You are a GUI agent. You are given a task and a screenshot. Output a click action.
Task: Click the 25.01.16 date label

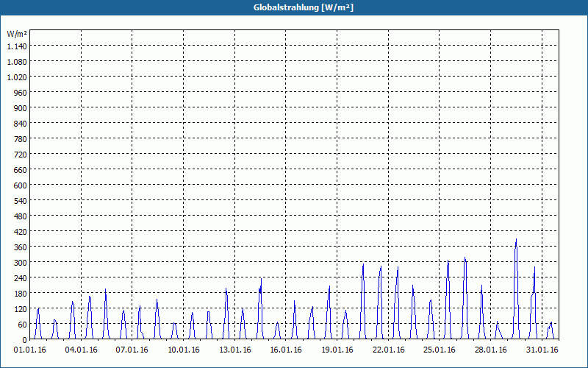click(439, 350)
